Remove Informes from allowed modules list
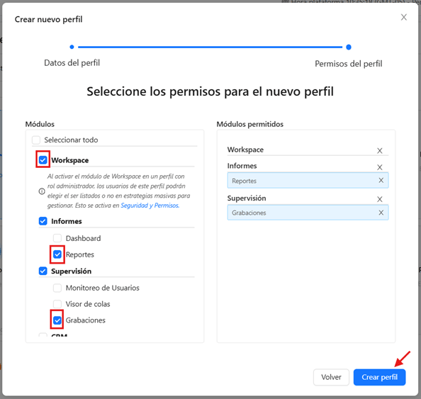The image size is (421, 399). (380, 167)
